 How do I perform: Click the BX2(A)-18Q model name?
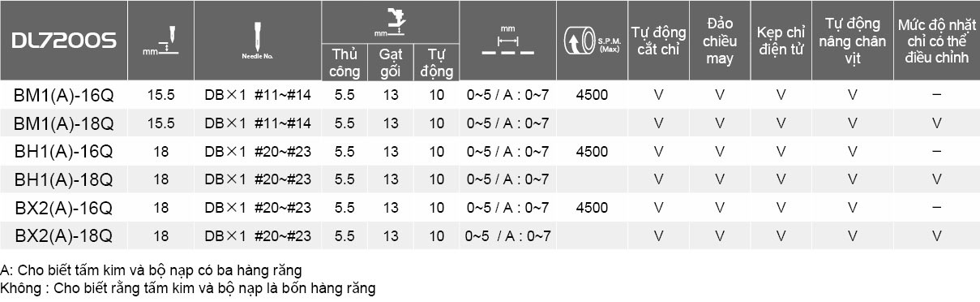click(64, 235)
